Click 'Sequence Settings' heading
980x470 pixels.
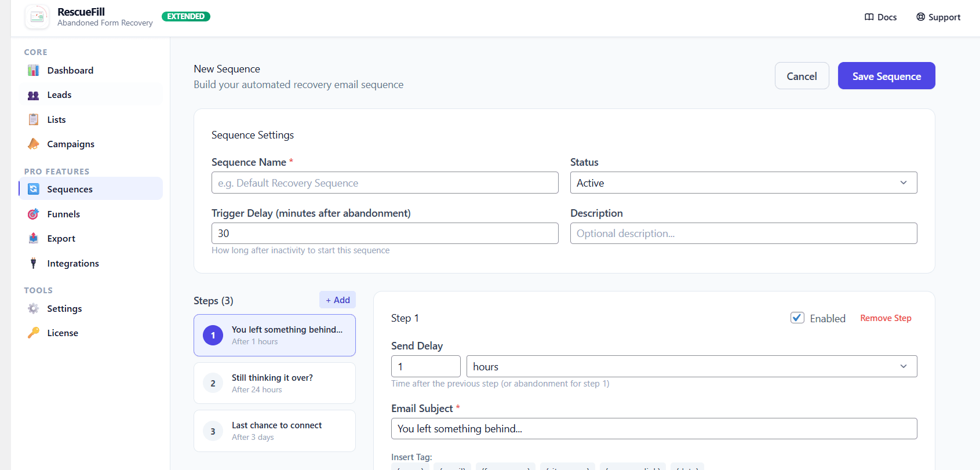coord(253,135)
